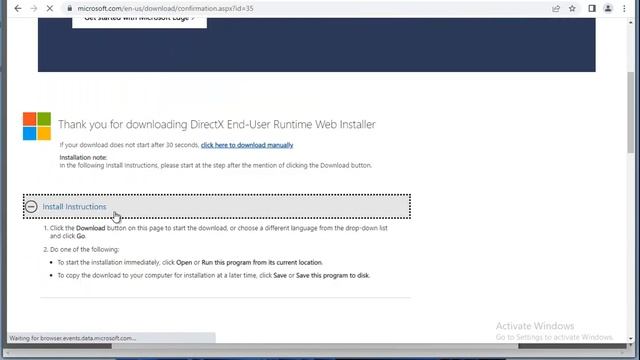View site information padlock icon
Screen dimensions: 640x360
(x=69, y=8)
